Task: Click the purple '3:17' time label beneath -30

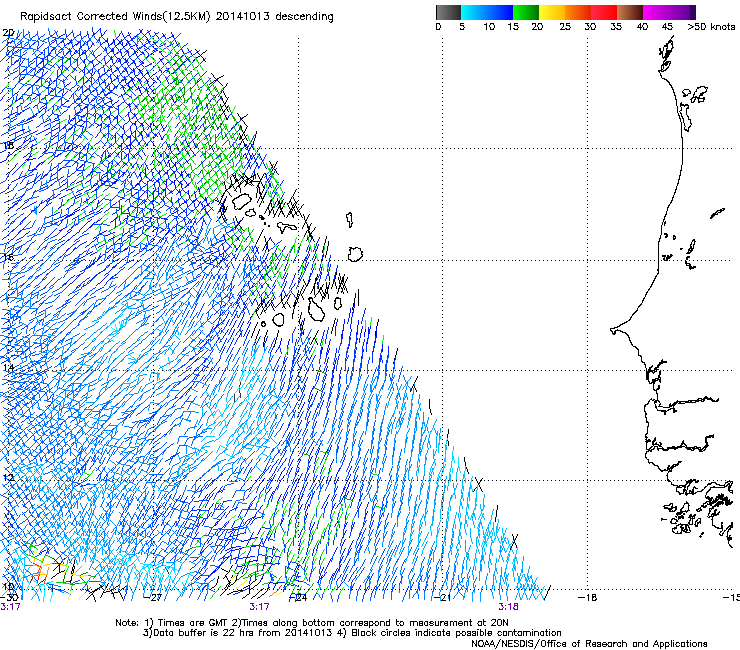Action: (x=10, y=607)
